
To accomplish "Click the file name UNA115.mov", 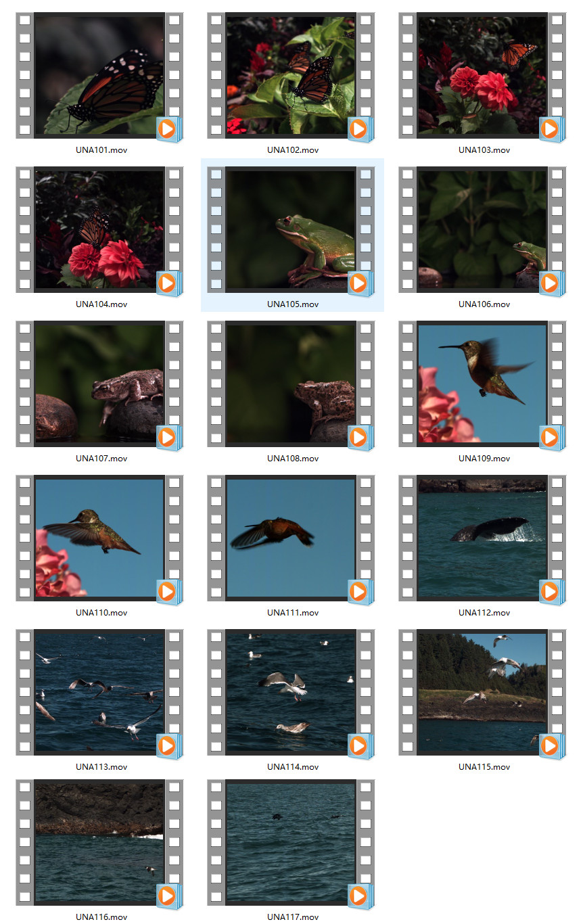I will (484, 767).
